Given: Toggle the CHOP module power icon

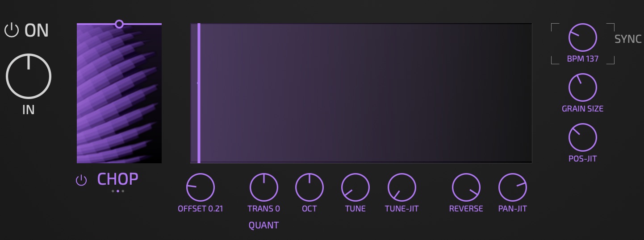Looking at the screenshot, I should coord(81,180).
